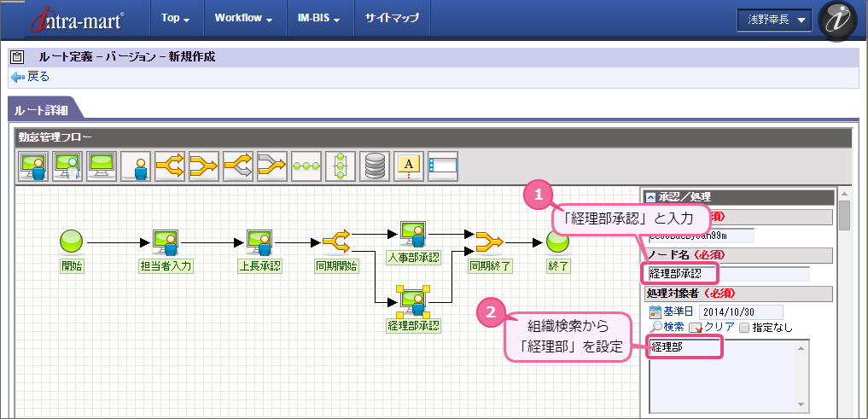Choose the vertical three-dot placement tool
Screen dimensions: 868x419
pos(341,166)
